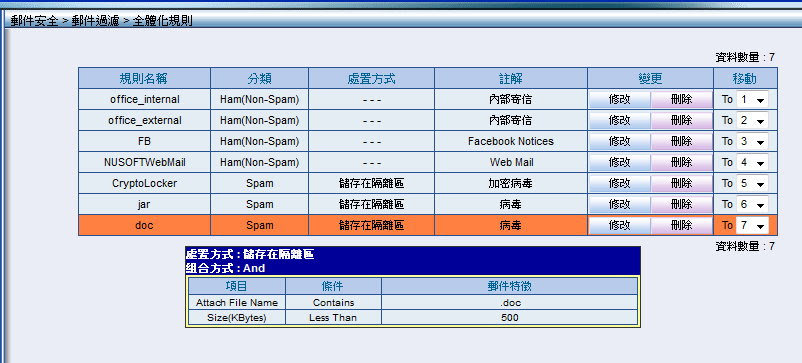
Task: Click the Spam category of CryptoLocker
Action: pyautogui.click(x=259, y=183)
